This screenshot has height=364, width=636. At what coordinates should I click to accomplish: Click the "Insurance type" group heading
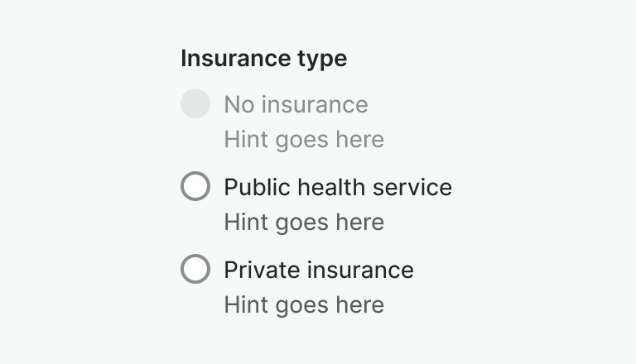[263, 59]
